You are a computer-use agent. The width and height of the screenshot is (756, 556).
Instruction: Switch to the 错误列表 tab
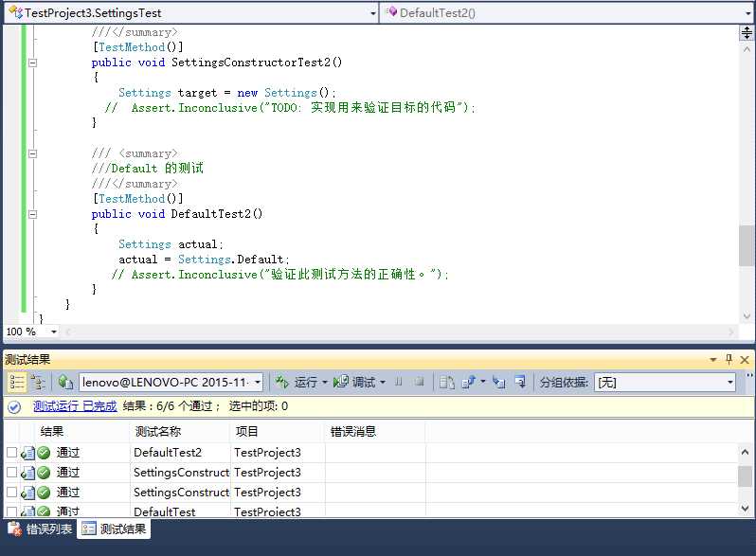(x=41, y=529)
